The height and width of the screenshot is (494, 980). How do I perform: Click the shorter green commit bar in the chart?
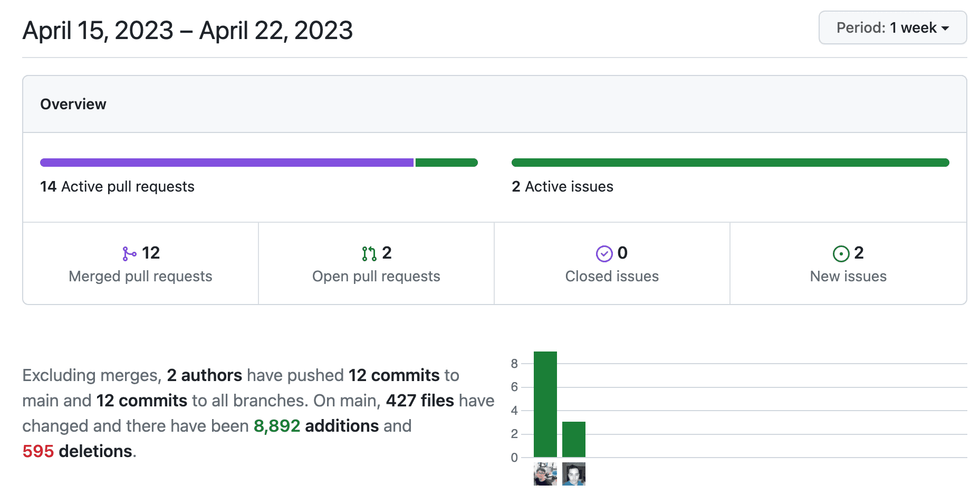573,439
